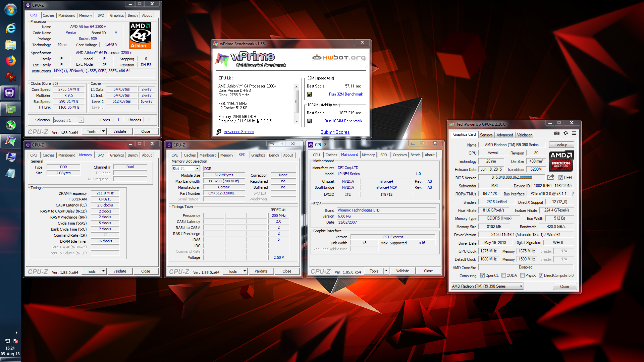Select the GPU-Z graphics card taskbar icon

pos(10,109)
